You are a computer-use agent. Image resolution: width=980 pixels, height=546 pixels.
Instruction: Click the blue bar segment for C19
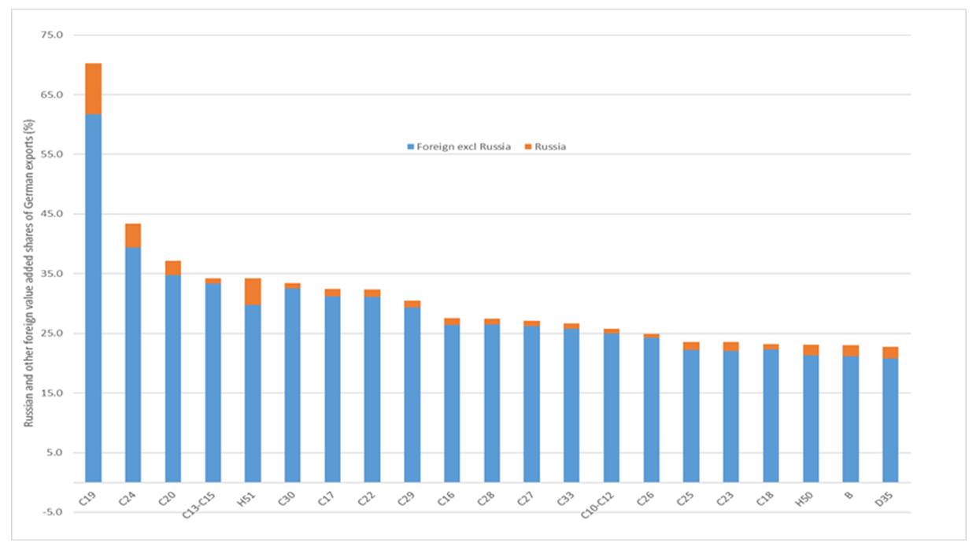[x=94, y=298]
